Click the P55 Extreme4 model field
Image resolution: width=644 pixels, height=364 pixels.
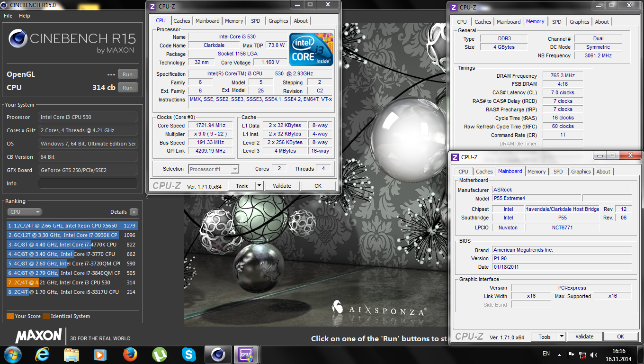pyautogui.click(x=536, y=199)
